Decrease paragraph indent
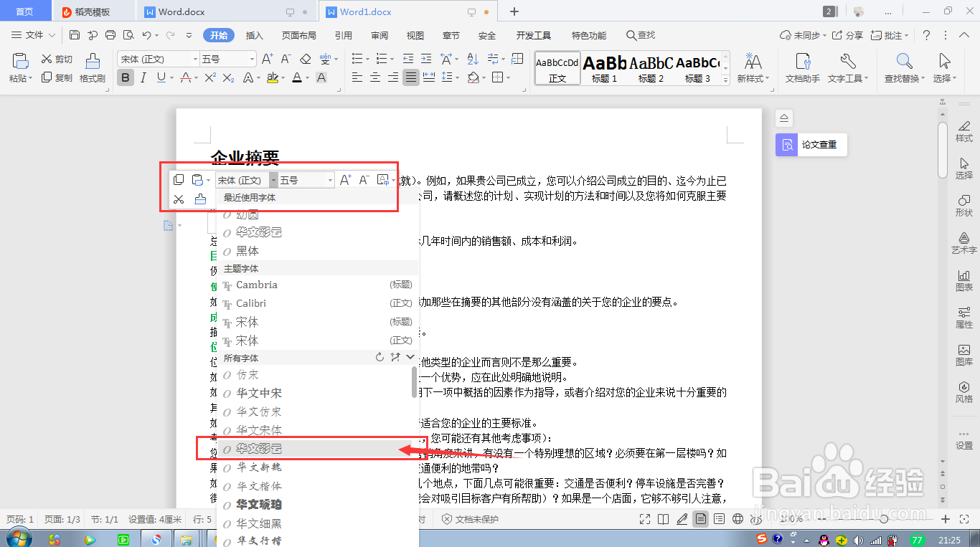The image size is (980, 547). 408,59
